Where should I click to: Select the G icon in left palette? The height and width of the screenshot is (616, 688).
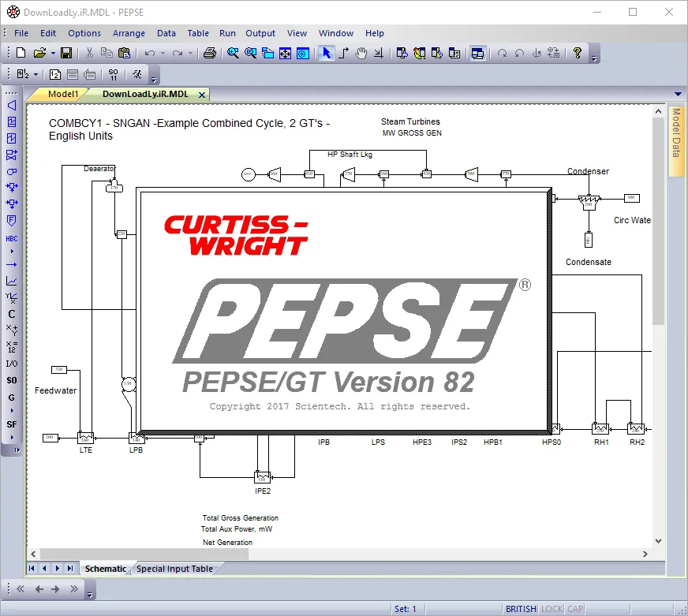(x=12, y=398)
